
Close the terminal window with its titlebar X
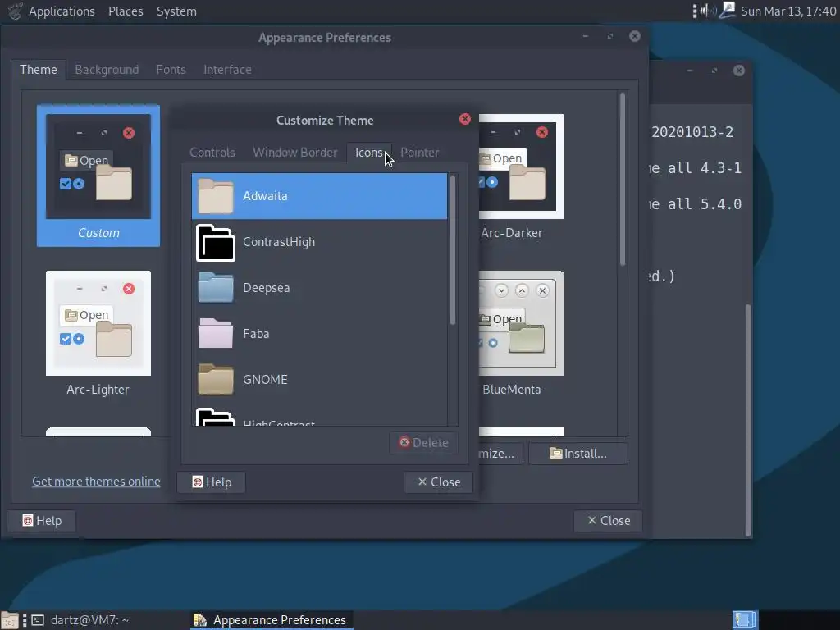coord(739,71)
